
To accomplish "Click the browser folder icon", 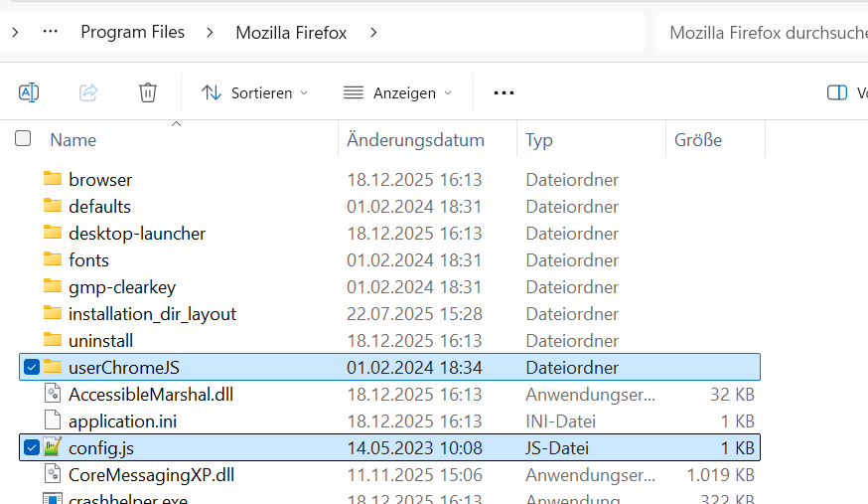I will [53, 180].
